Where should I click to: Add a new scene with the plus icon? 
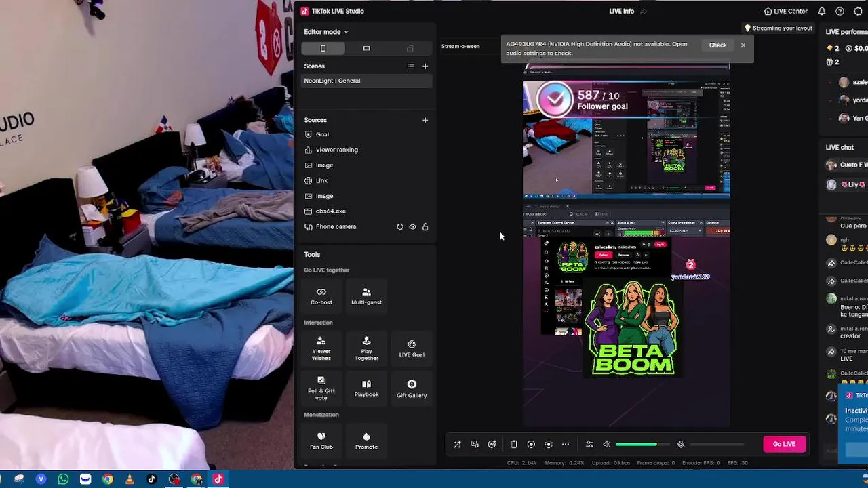425,66
